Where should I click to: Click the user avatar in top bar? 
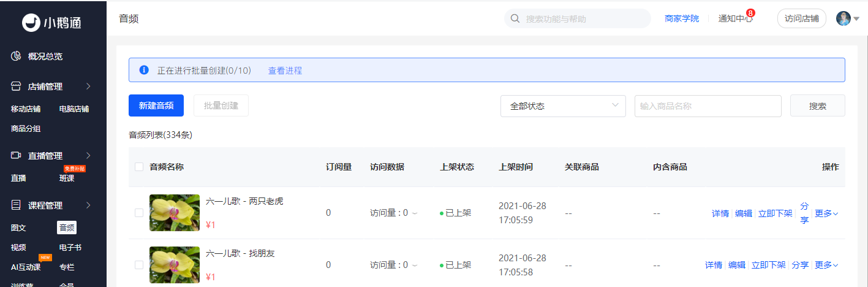click(x=843, y=18)
